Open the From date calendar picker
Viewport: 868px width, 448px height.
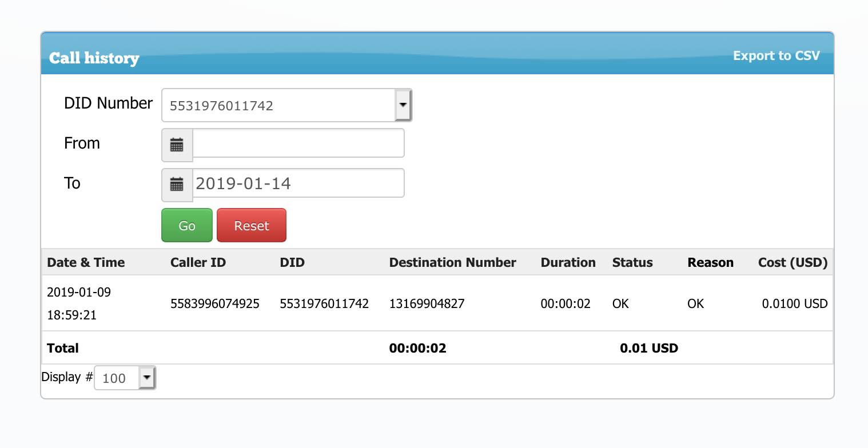[x=177, y=145]
